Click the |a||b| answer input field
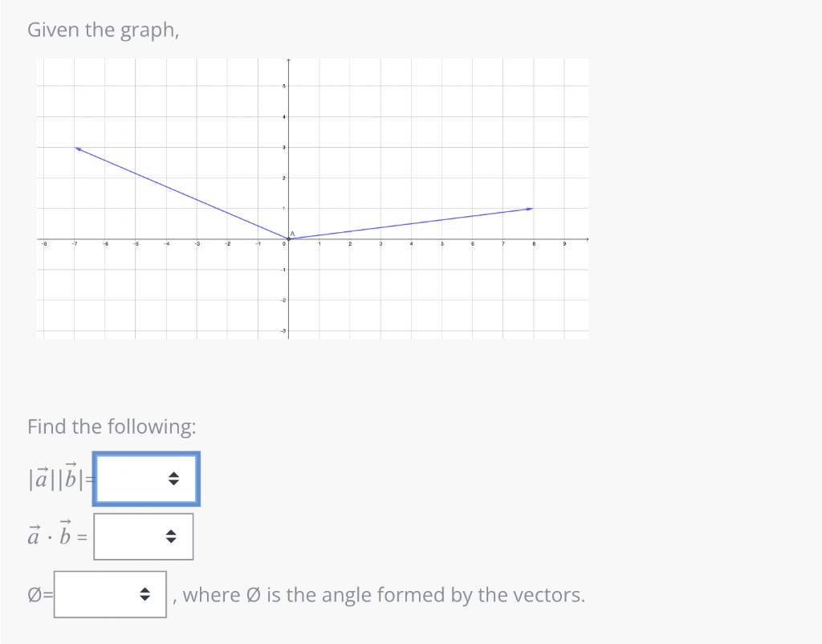The height and width of the screenshot is (644, 822). pyautogui.click(x=146, y=479)
